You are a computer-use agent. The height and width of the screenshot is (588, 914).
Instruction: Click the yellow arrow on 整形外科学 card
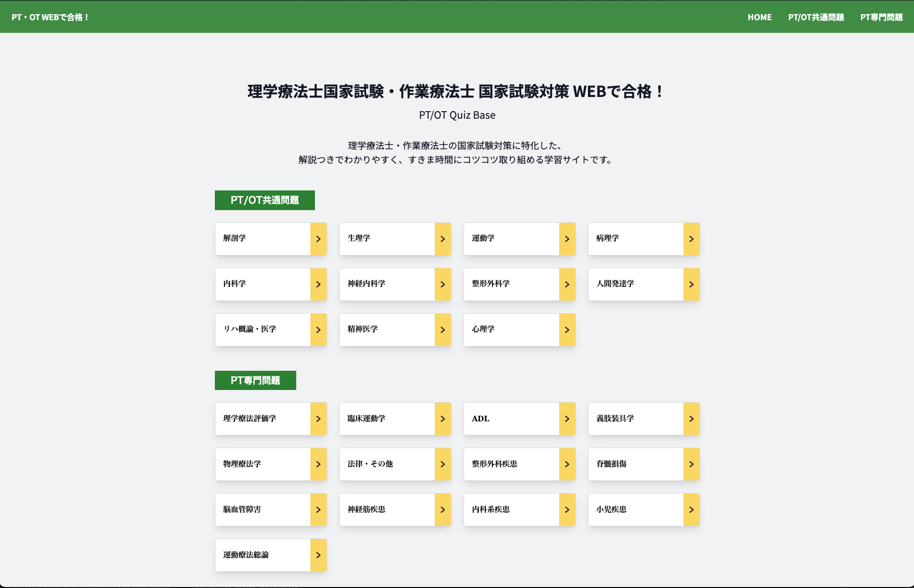[x=567, y=284]
